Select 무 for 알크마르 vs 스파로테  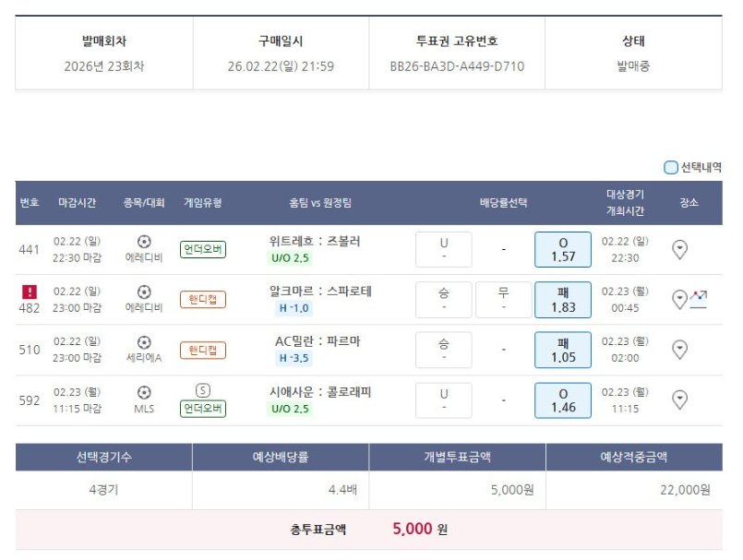coord(503,300)
